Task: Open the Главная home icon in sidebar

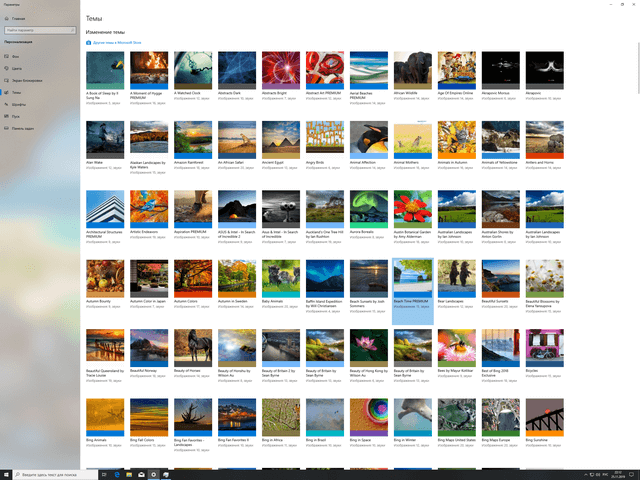Action: [x=7, y=18]
